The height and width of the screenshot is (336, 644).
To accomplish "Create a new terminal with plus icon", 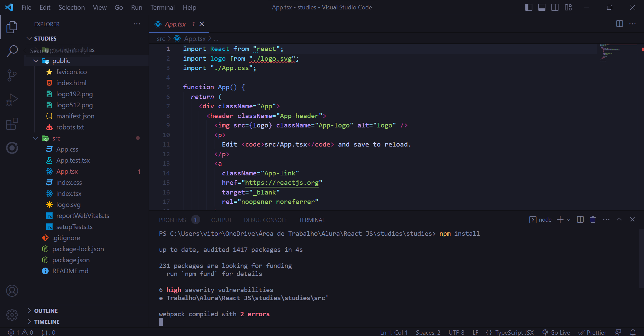I will (x=560, y=220).
